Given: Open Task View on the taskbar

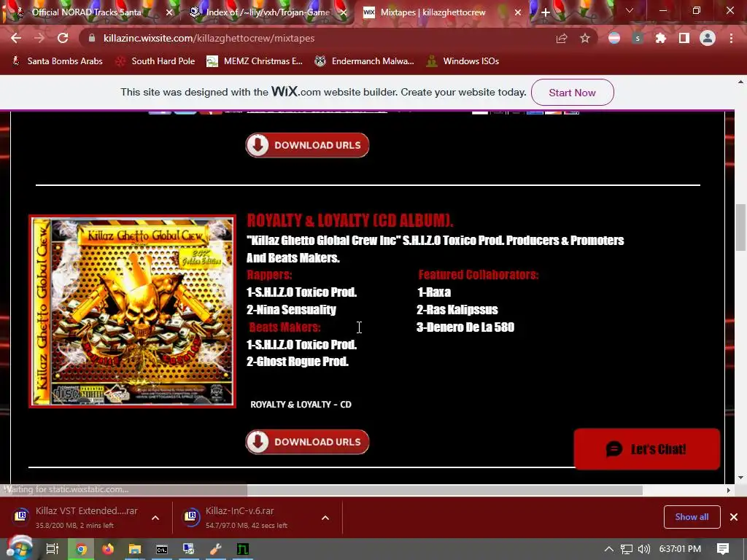Looking at the screenshot, I should click(53, 549).
